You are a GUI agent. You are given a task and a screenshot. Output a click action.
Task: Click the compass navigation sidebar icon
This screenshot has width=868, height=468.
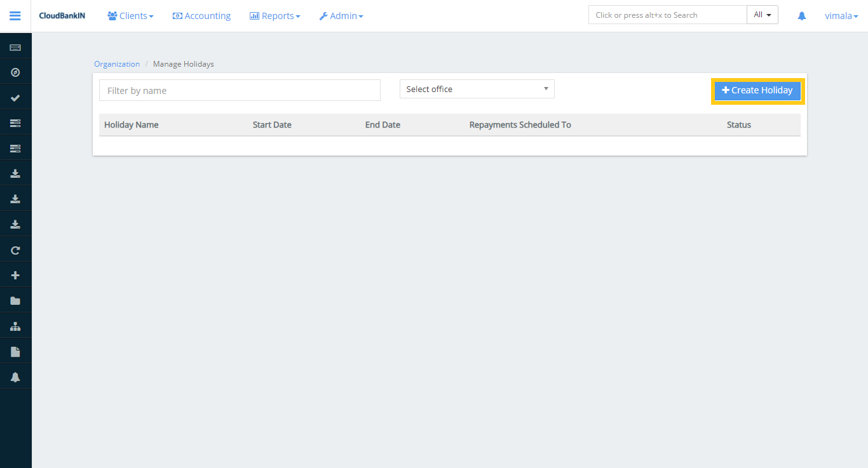(x=15, y=72)
